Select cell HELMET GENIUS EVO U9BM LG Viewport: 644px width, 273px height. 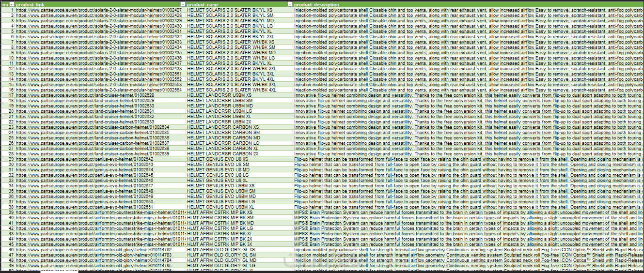coord(239,201)
